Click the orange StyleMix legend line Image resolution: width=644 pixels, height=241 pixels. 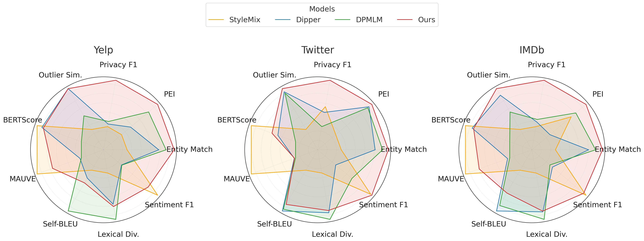pyautogui.click(x=216, y=20)
